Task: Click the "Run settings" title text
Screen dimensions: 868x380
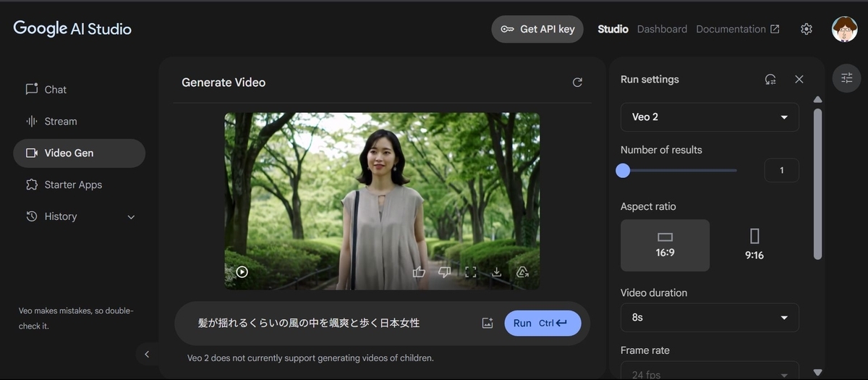Action: [650, 80]
